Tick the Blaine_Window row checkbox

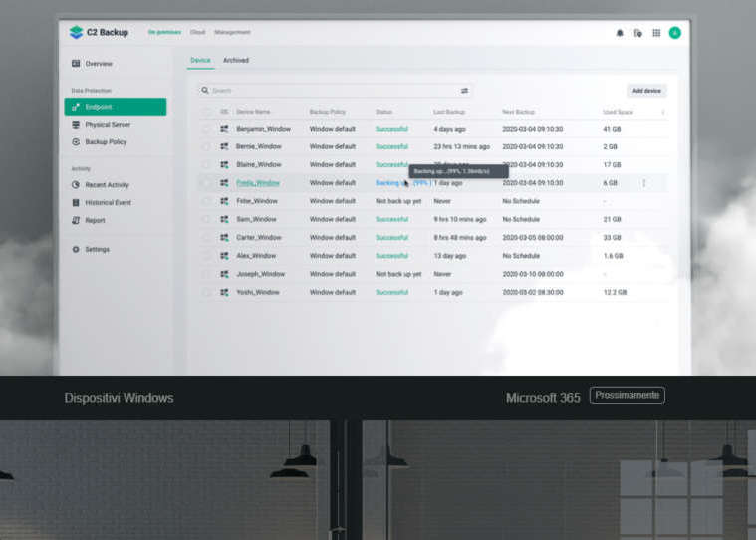(207, 165)
